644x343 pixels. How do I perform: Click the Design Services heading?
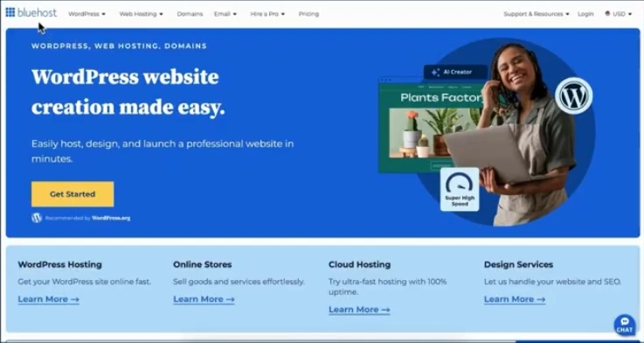[x=518, y=264]
